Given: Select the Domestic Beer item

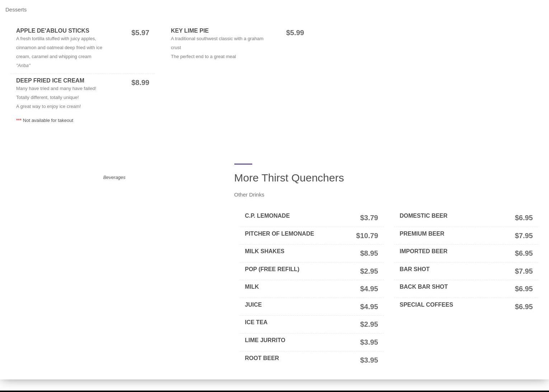Looking at the screenshot, I should click(423, 216).
